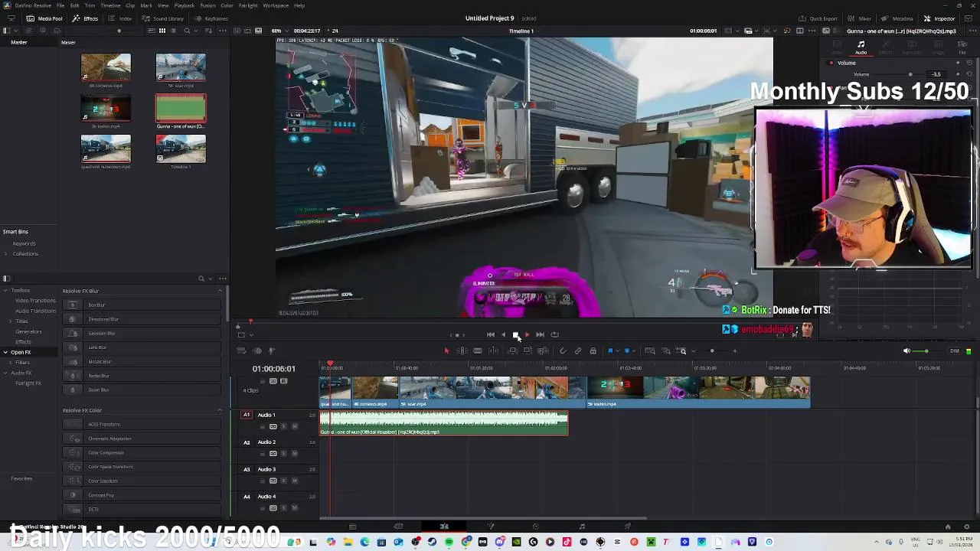Switch media pool to thumbnail view
This screenshot has width=980, height=551.
[x=162, y=31]
